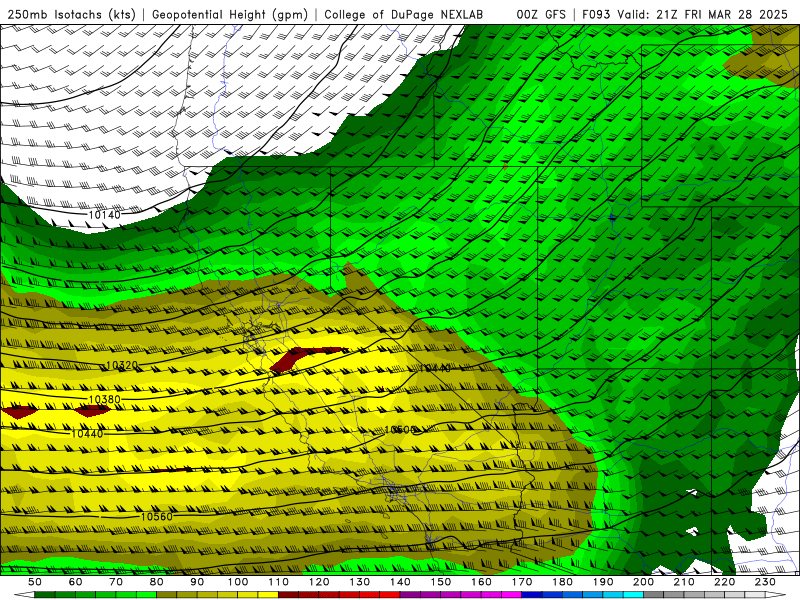Select the '00Z GFS' model run label
This screenshot has height=600, width=800.
[x=541, y=14]
